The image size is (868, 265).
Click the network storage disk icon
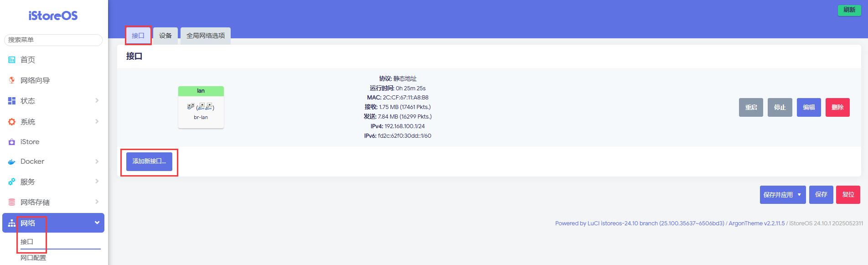pyautogui.click(x=12, y=202)
